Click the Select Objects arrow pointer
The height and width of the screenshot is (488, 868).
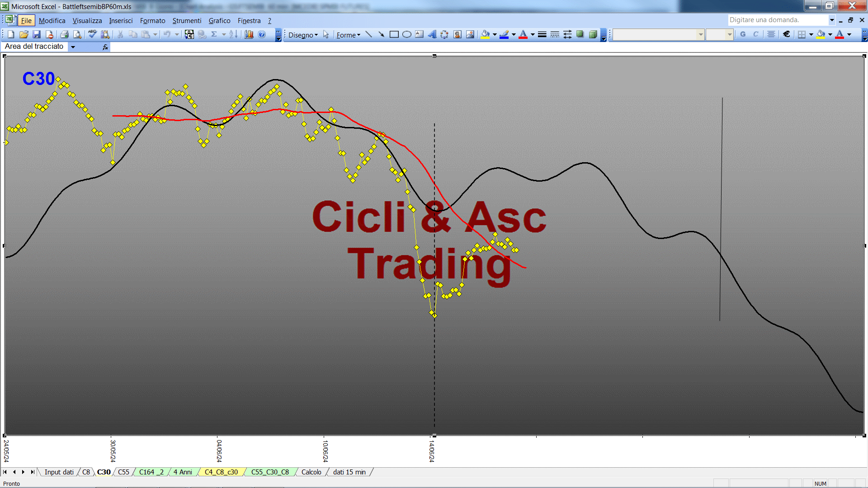click(x=326, y=34)
